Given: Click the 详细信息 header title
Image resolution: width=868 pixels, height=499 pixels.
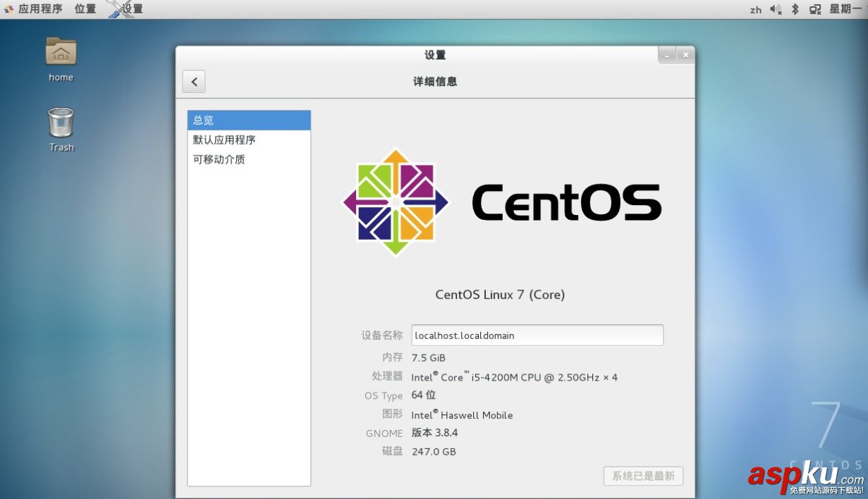Looking at the screenshot, I should click(435, 81).
